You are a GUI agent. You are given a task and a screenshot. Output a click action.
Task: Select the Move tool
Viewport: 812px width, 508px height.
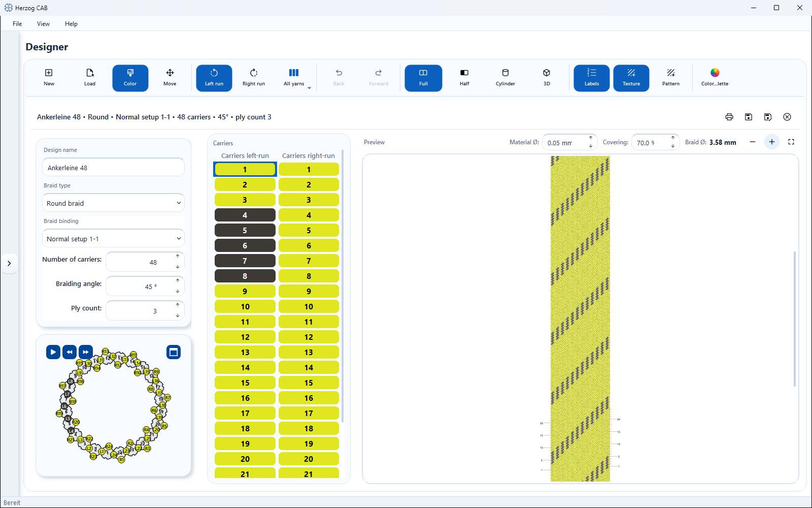click(170, 78)
